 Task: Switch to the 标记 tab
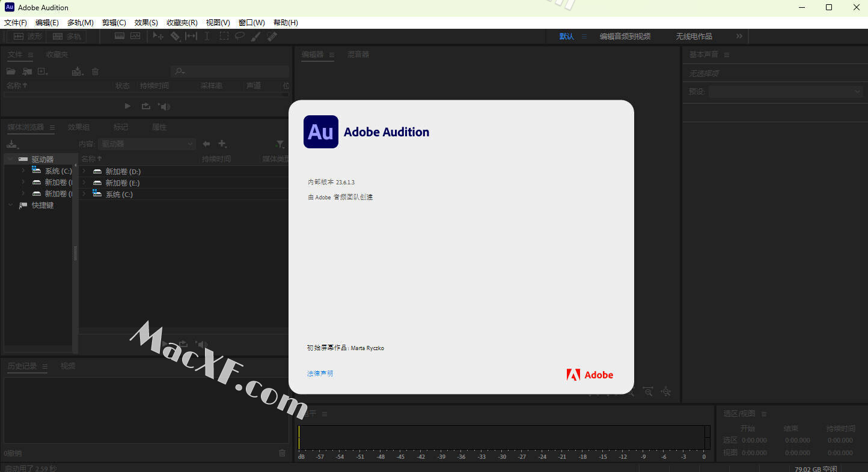[121, 127]
